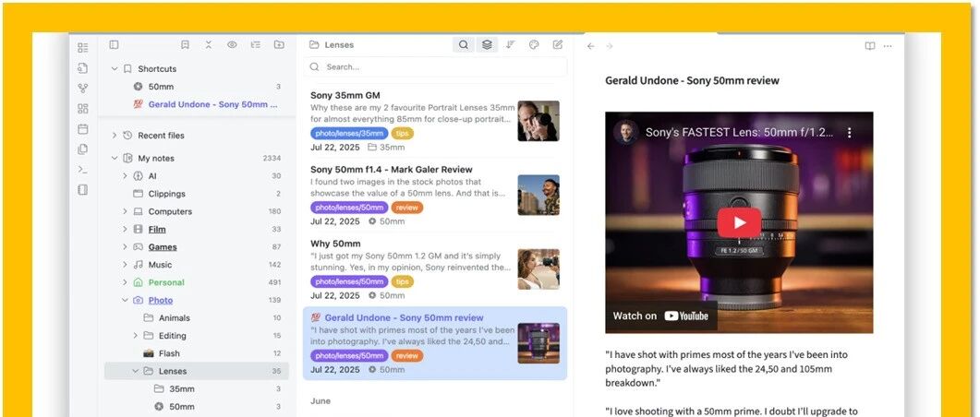Click photo/lenses/50mm tag on Gerald Undone note
Screen dimensions: 980x417
pos(349,356)
